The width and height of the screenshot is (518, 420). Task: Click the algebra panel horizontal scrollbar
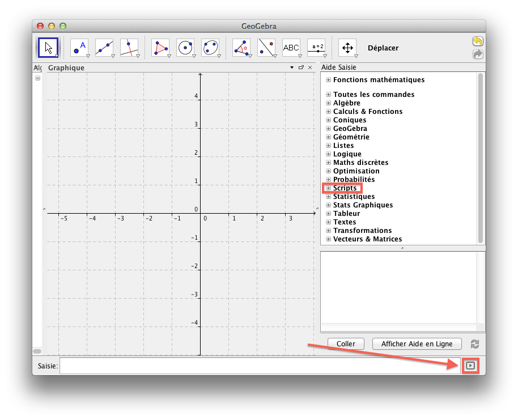point(37,351)
